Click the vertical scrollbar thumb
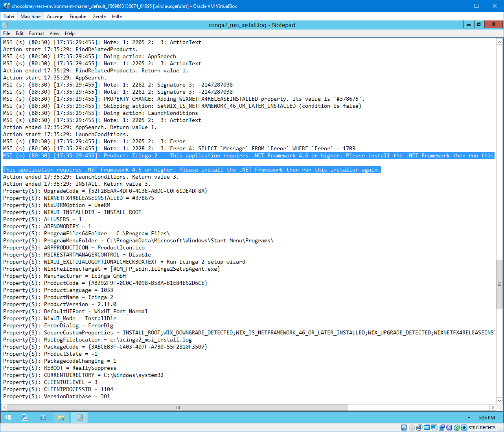Viewport: 504px width, 432px height. pyautogui.click(x=500, y=284)
